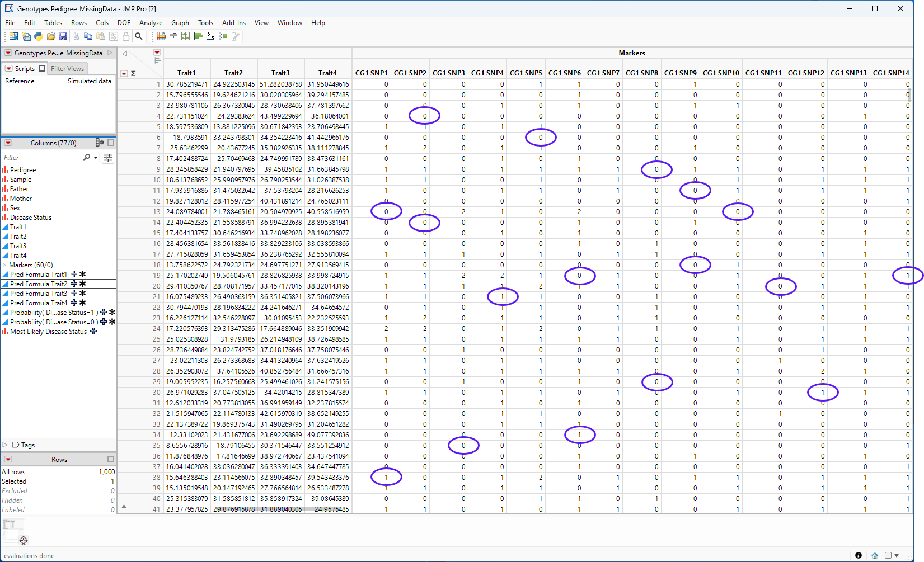Toggle the square box in Rows panel header
The image size is (924, 562).
click(x=111, y=459)
